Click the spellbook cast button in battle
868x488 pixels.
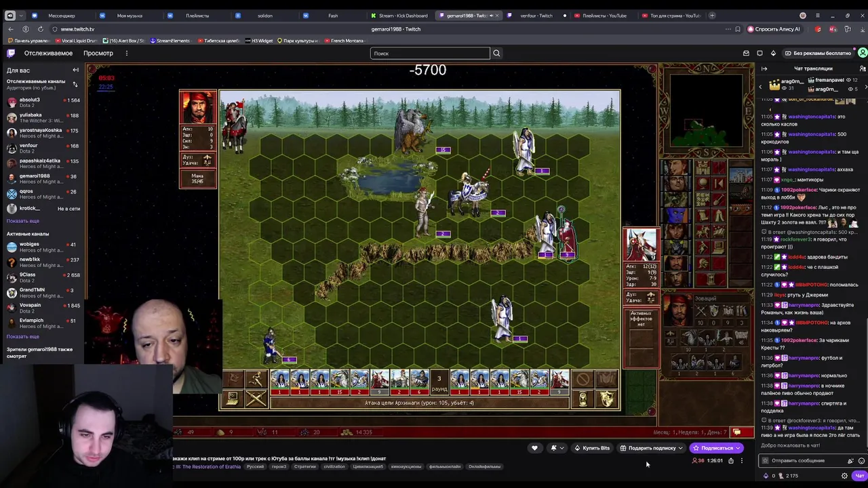coord(608,380)
